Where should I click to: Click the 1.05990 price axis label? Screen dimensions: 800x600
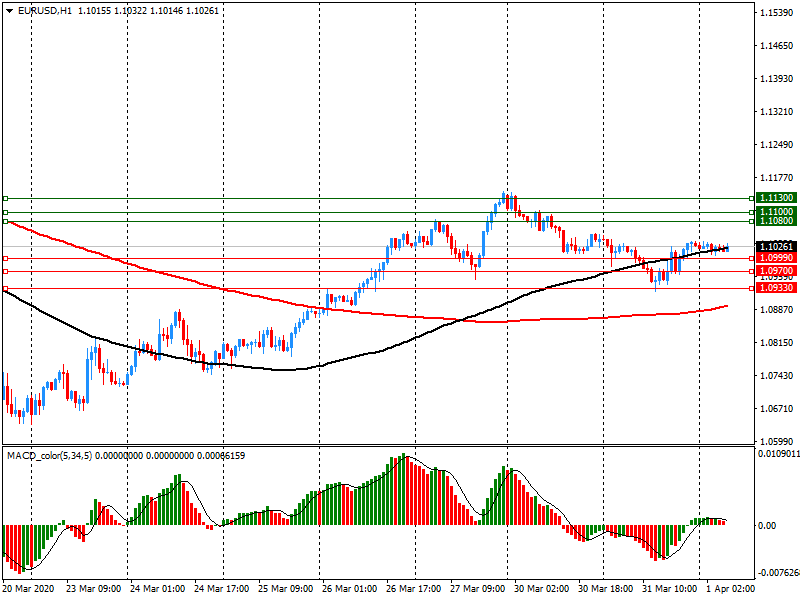776,441
